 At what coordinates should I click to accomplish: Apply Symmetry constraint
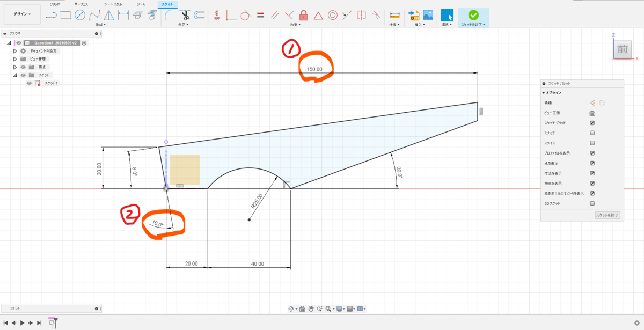[x=361, y=15]
